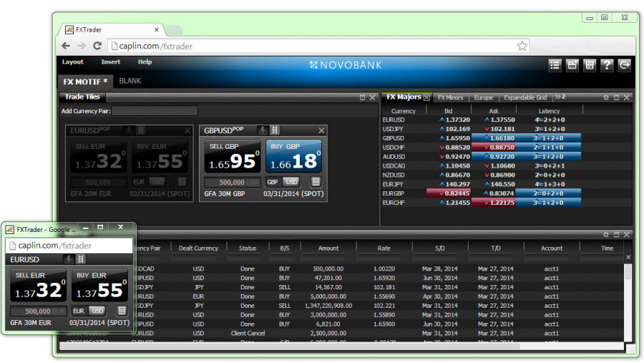Switch to FX Minors tab
The image size is (644, 363).
pyautogui.click(x=451, y=97)
